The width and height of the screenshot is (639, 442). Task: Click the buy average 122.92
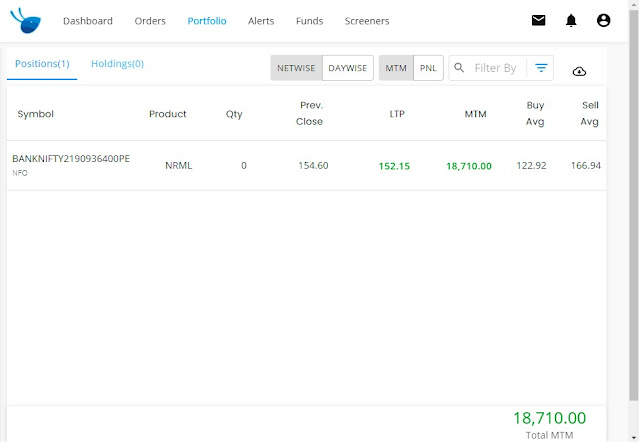[x=531, y=165]
